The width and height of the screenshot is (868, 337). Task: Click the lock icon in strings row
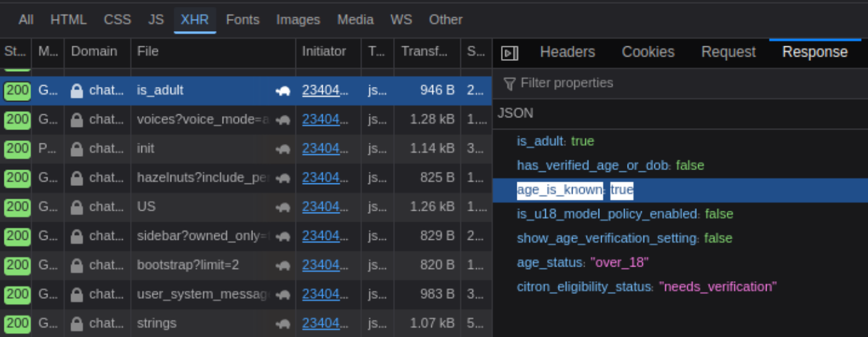[x=77, y=324]
